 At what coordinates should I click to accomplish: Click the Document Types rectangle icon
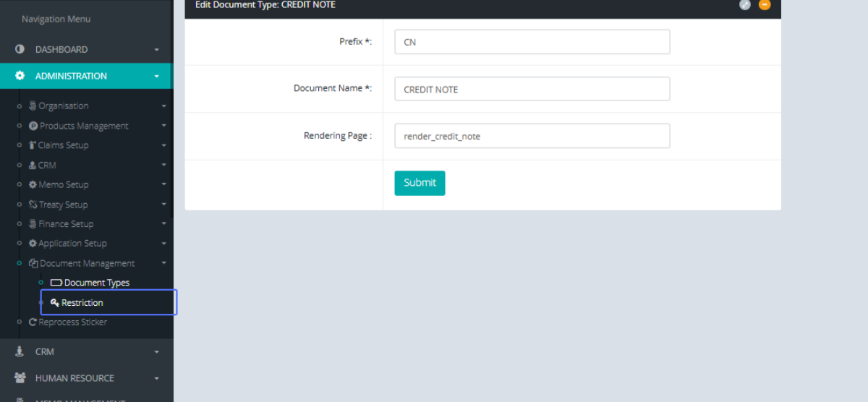pos(56,283)
